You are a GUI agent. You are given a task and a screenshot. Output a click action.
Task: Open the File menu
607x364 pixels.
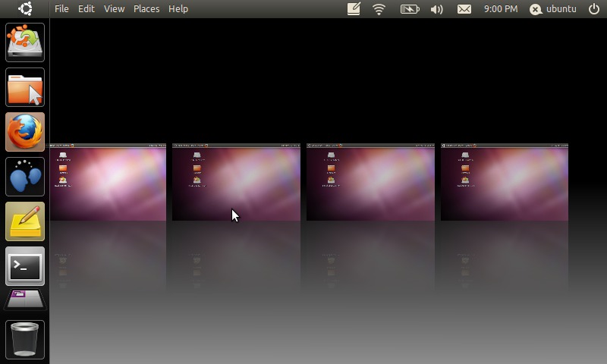(61, 9)
